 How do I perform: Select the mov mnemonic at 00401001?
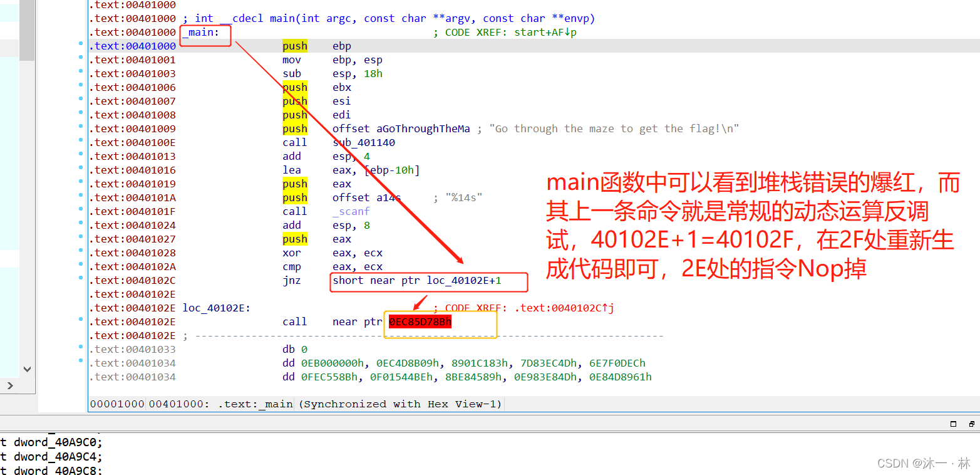[x=292, y=60]
